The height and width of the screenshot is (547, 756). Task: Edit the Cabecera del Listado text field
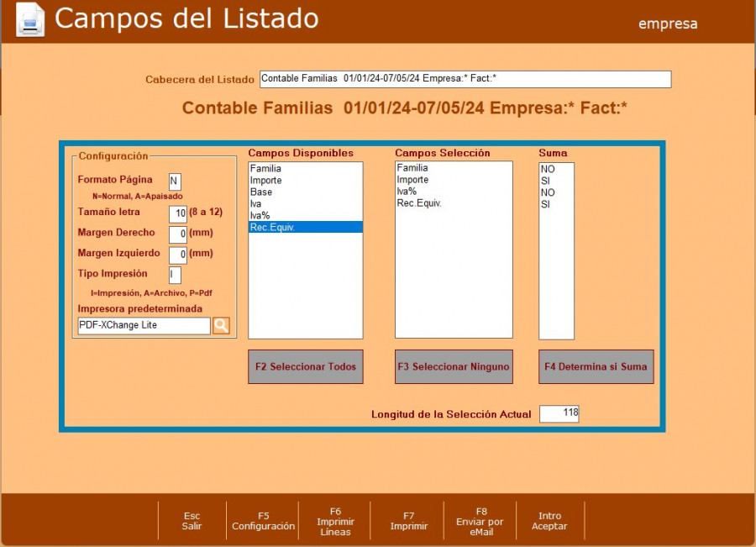coord(465,79)
